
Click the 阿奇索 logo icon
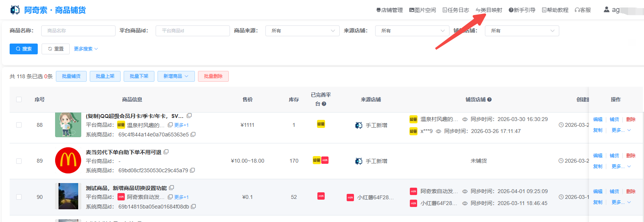pos(15,10)
